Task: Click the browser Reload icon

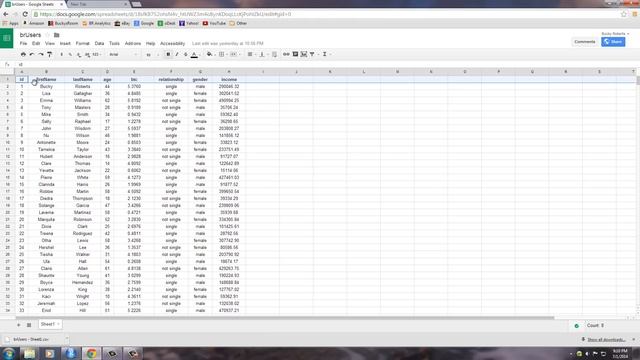Action: (x=25, y=14)
